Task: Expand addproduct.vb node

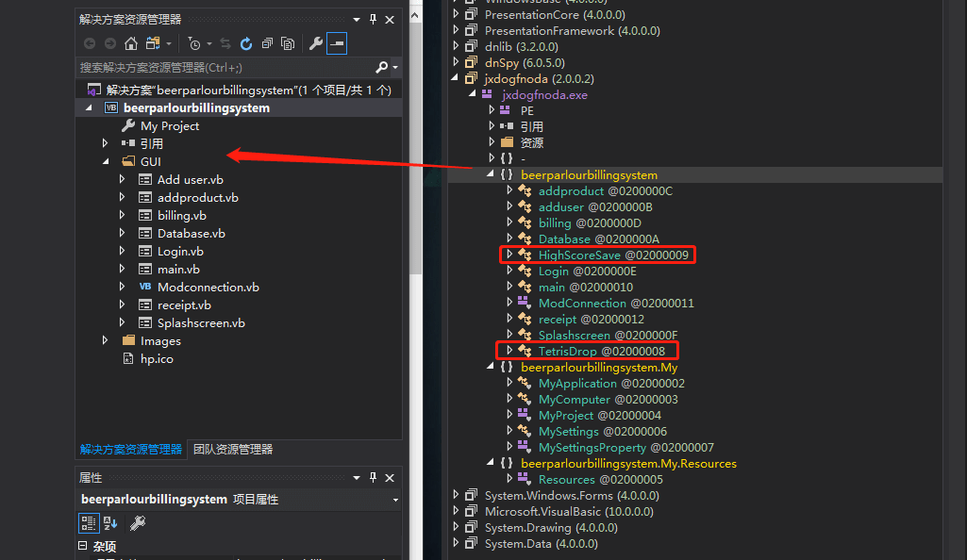Action: pyautogui.click(x=122, y=197)
